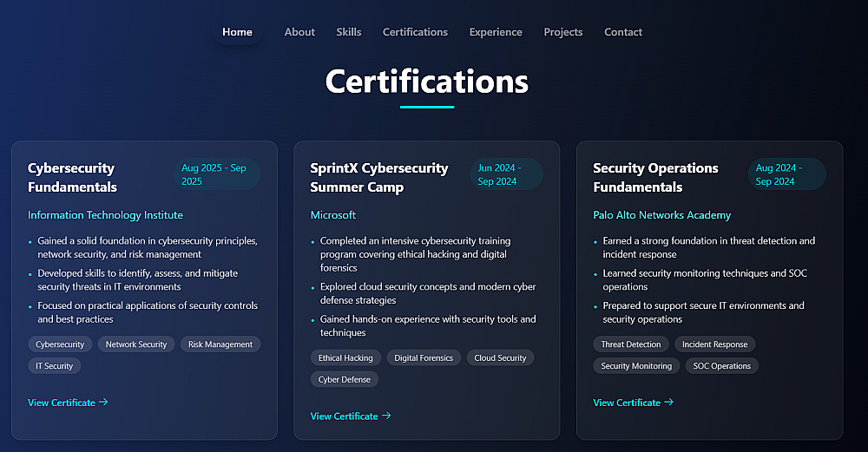Viewport: 868px width, 452px height.
Task: Select the Digital Forensics tag
Action: (x=424, y=358)
